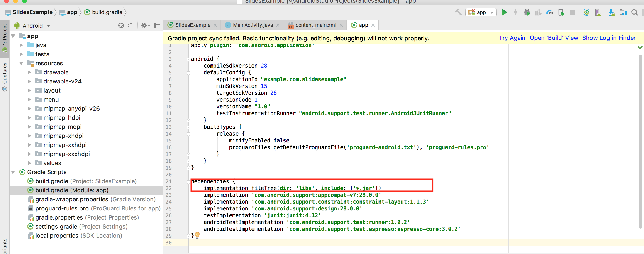The height and width of the screenshot is (254, 644).
Task: Collapse the dependencies block in the editor
Action: [188, 181]
